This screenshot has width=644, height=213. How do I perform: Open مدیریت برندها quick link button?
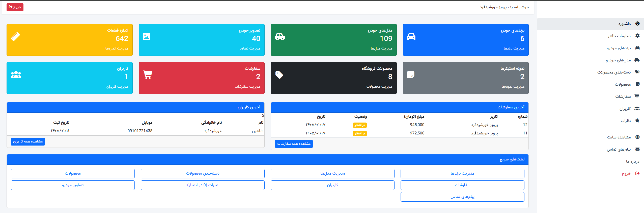pyautogui.click(x=462, y=174)
